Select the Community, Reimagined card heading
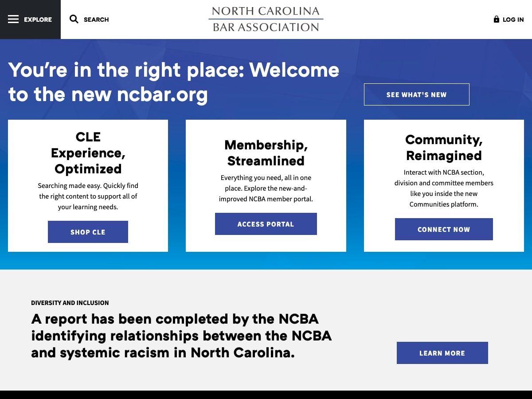The width and height of the screenshot is (532, 399). [444, 148]
